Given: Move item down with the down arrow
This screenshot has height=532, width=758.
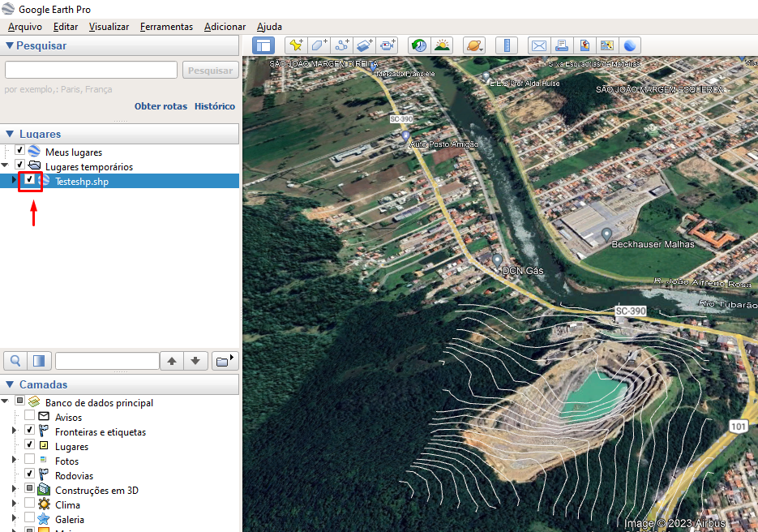Looking at the screenshot, I should click(x=195, y=361).
